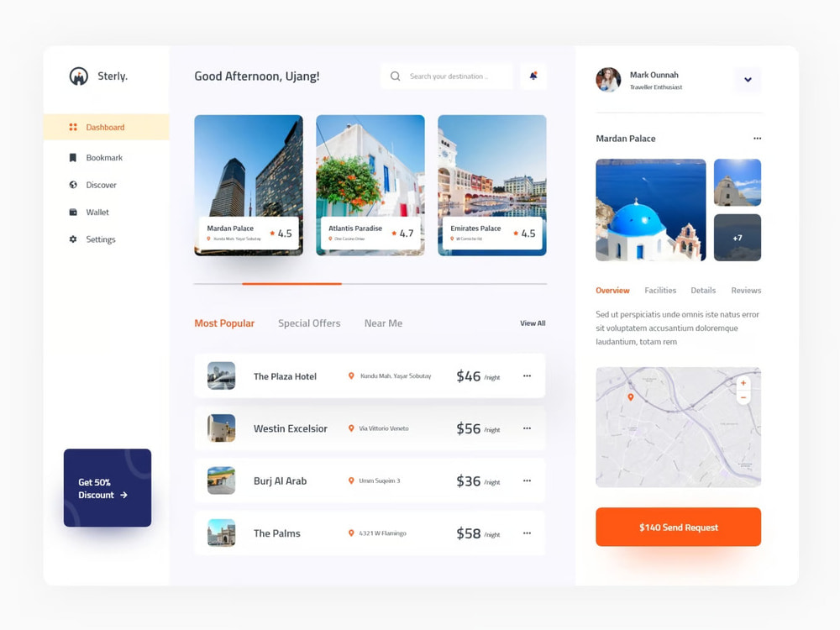Click the search destination input field
Image resolution: width=840 pixels, height=630 pixels.
coord(446,76)
